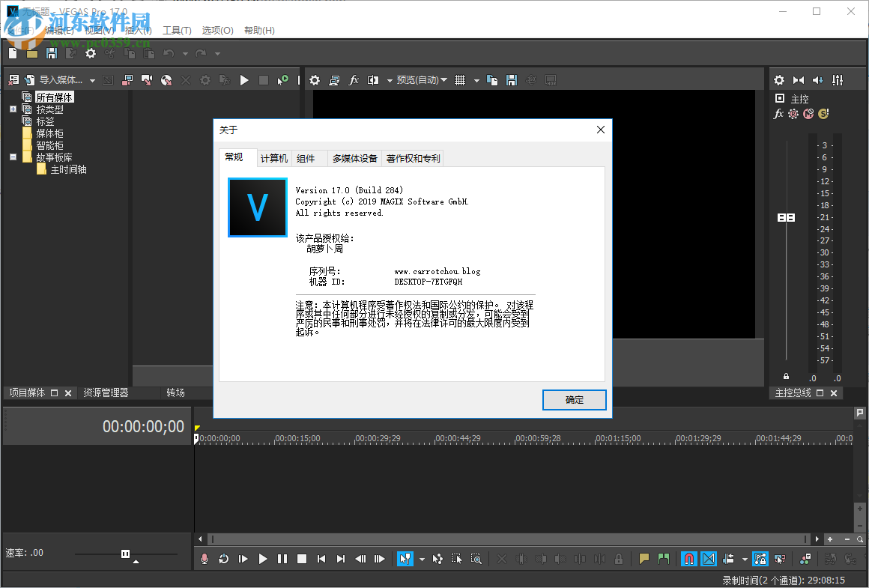869x588 pixels.
Task: Expand the 按类型 tree node
Action: click(x=13, y=108)
